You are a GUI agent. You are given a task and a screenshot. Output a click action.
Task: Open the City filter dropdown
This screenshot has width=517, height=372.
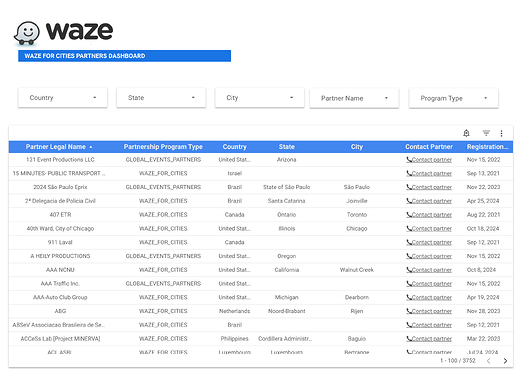pyautogui.click(x=259, y=98)
